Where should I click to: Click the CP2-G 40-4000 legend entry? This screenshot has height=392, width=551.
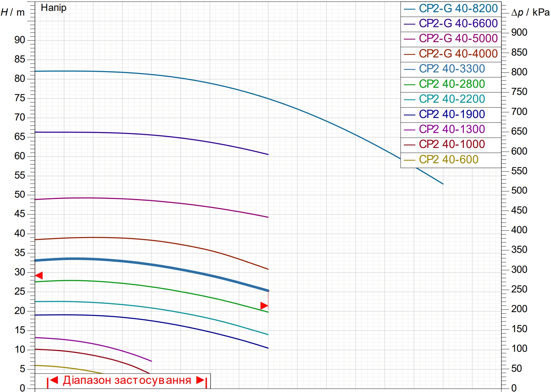(451, 54)
